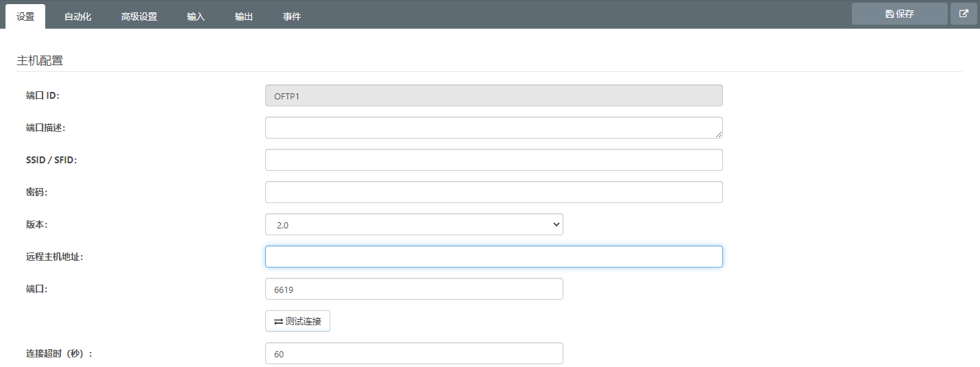Switch to the 设置 tab
Screen dimensions: 980x367
25,16
